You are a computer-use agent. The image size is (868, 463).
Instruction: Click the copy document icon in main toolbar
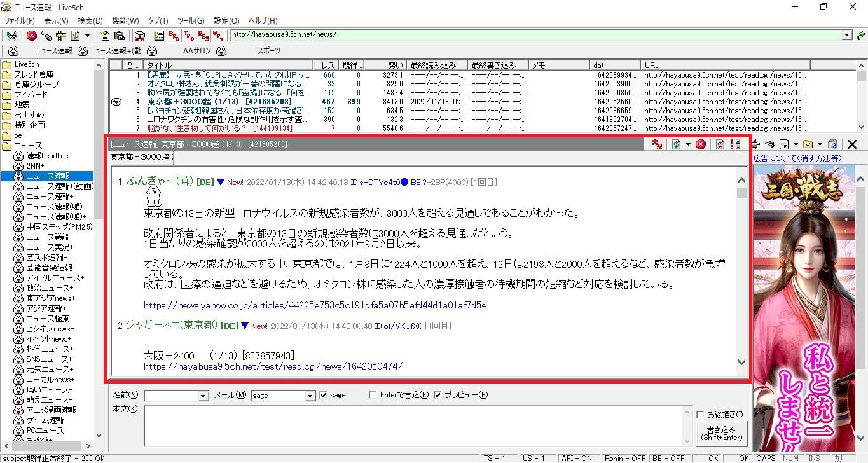[x=105, y=36]
